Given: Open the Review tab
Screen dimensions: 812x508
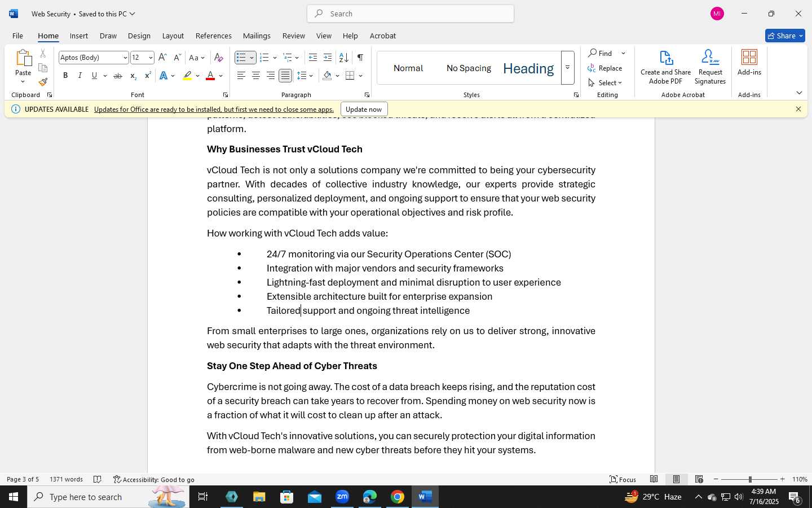Looking at the screenshot, I should 294,36.
